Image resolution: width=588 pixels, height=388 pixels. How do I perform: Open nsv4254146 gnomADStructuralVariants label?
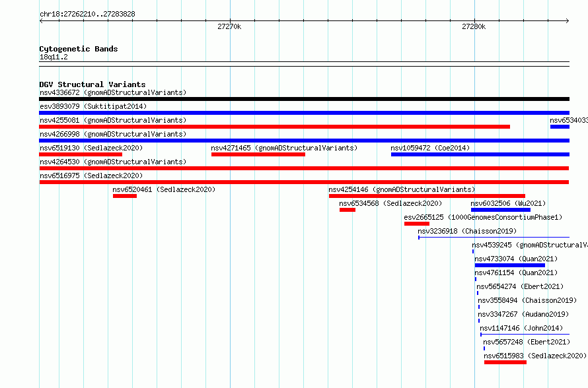coord(402,189)
